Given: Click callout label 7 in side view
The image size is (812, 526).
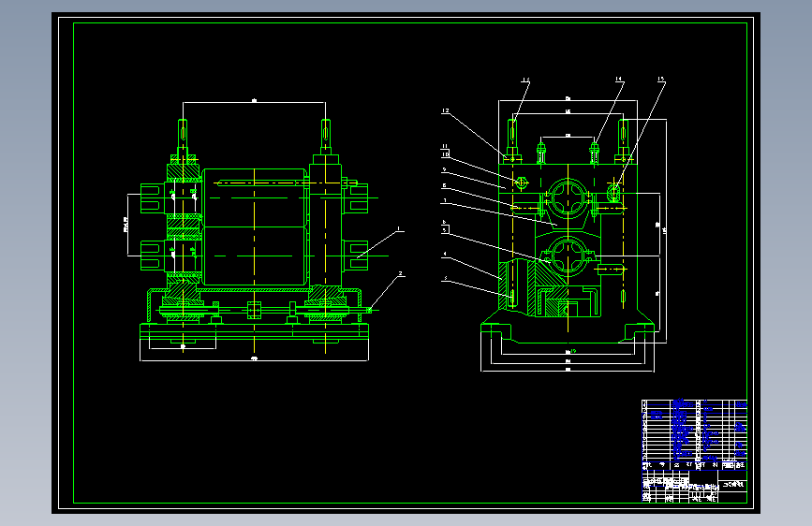Looking at the screenshot, I should (x=444, y=200).
